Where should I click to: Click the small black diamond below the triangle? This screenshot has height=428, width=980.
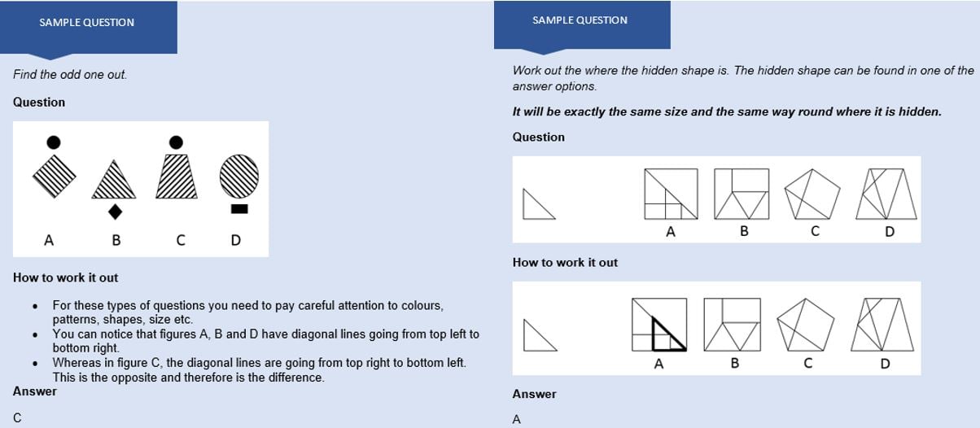pyautogui.click(x=116, y=212)
